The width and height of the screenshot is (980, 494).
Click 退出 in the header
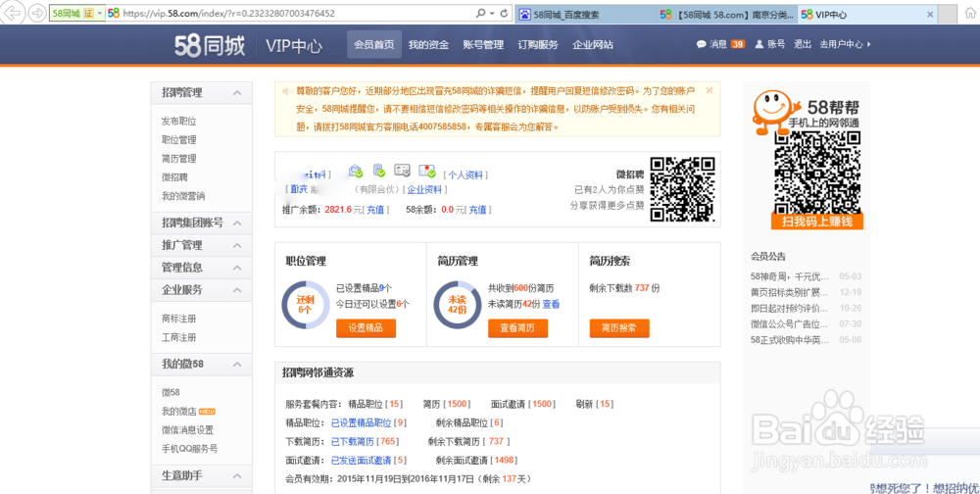[x=803, y=44]
